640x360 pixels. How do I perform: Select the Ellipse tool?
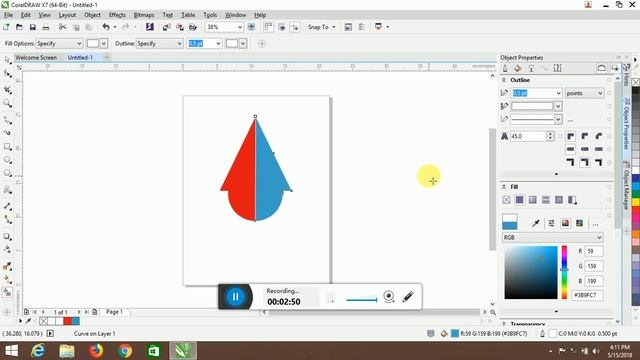[7, 160]
